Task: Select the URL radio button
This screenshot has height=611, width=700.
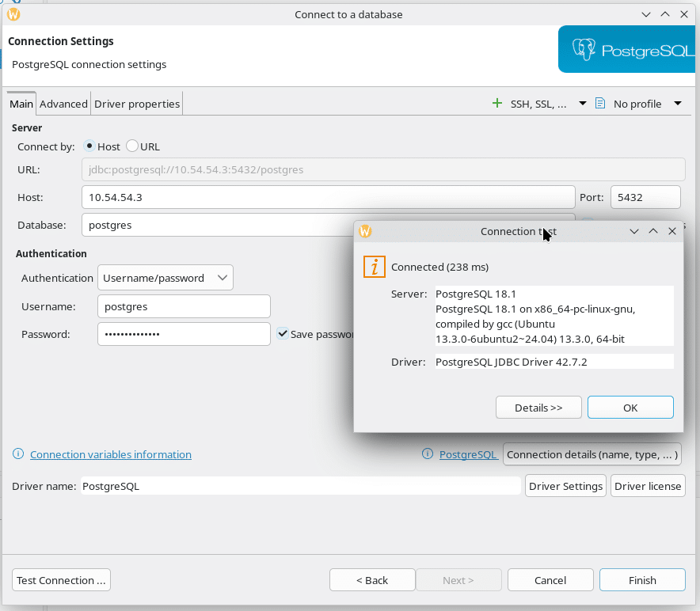Action: tap(132, 146)
